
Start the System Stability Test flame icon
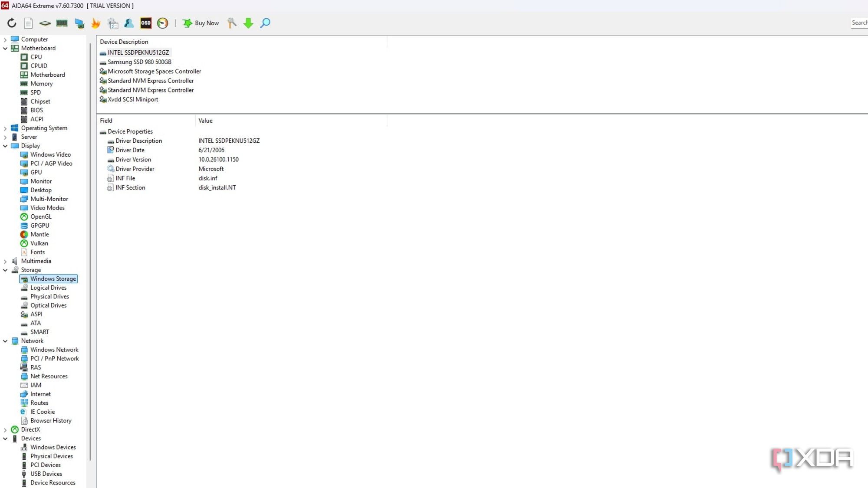[x=96, y=23]
